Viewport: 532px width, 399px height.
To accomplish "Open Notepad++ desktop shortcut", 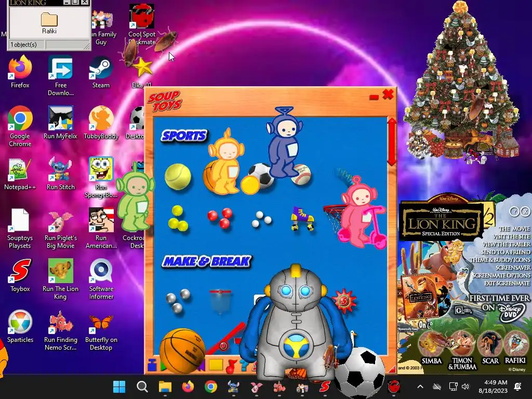I will coord(20,174).
